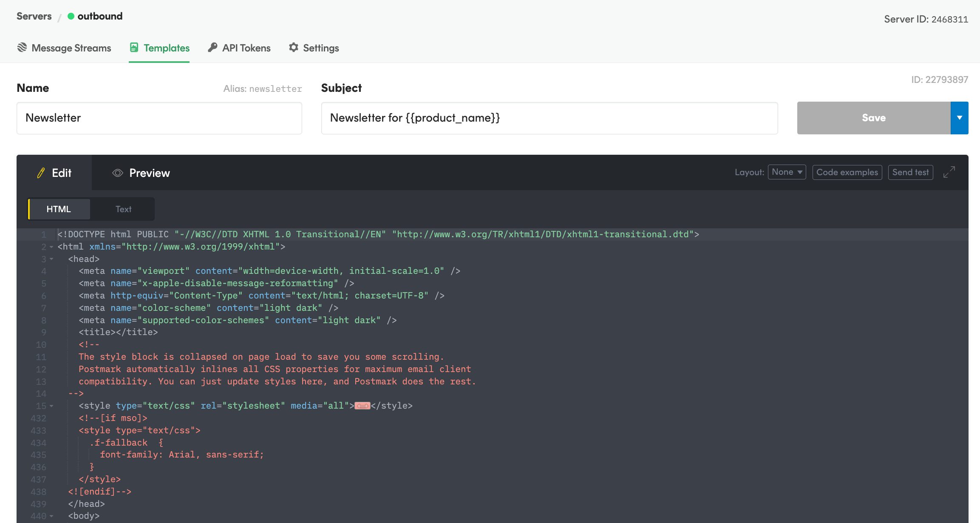Go to Servers breadcrumb link

[34, 16]
